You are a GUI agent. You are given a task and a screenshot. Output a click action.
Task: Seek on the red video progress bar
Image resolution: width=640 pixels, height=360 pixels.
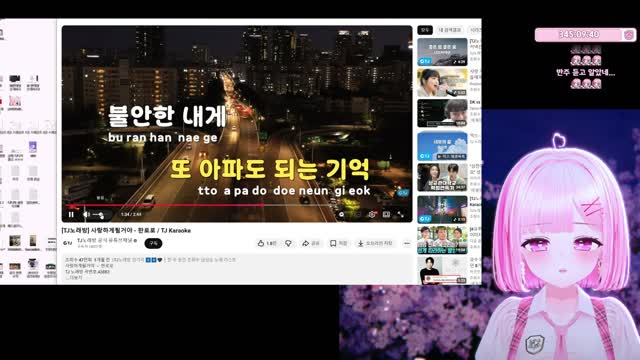pyautogui.click(x=238, y=205)
